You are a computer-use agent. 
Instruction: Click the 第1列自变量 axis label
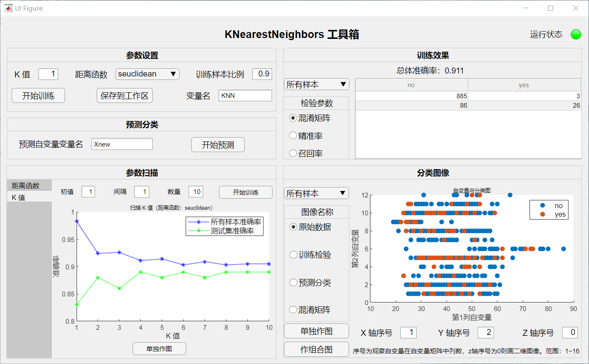(472, 317)
